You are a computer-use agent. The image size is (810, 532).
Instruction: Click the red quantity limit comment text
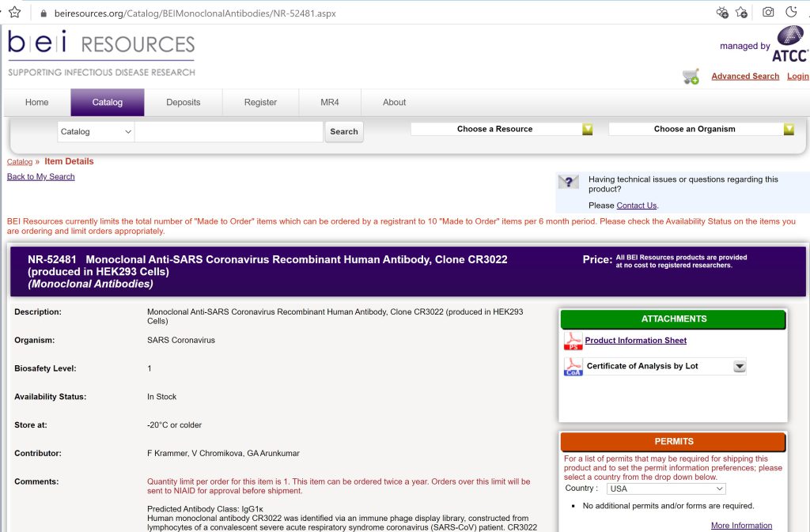(339, 486)
